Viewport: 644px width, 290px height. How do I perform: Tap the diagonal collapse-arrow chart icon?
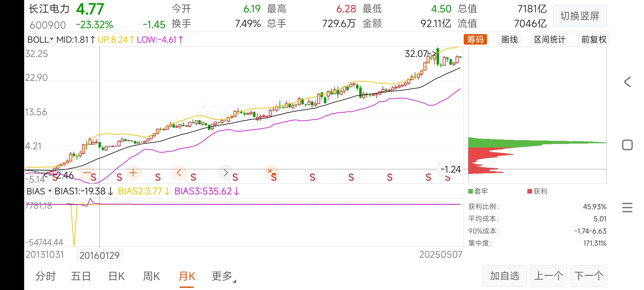point(271,172)
